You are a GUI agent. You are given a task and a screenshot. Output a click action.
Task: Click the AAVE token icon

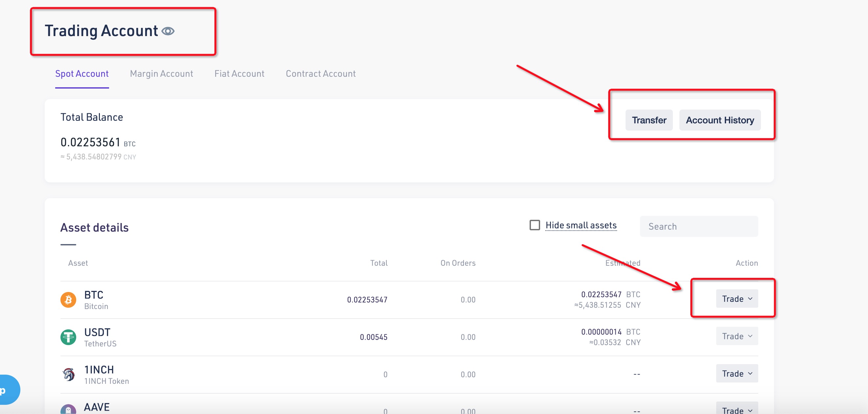pyautogui.click(x=68, y=409)
